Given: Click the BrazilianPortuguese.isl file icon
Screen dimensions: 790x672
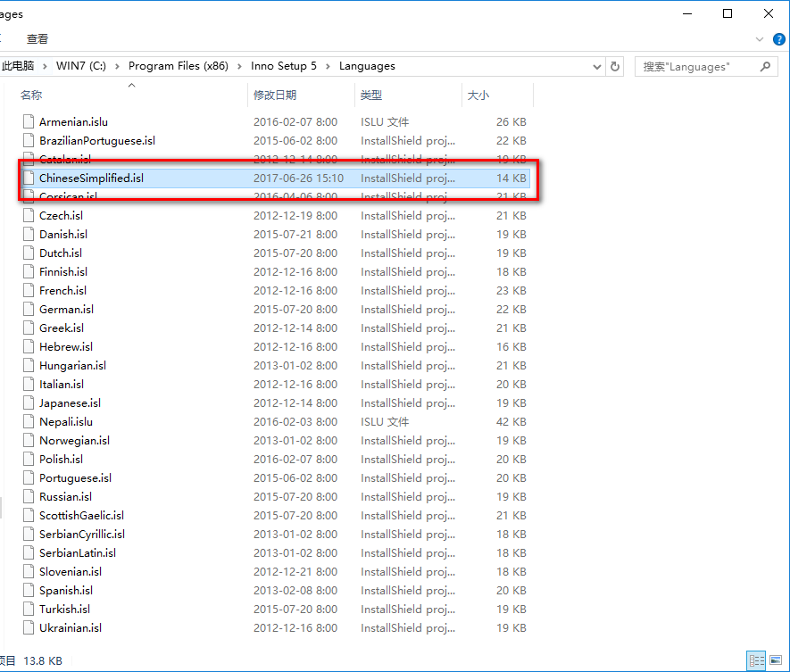Looking at the screenshot, I should coord(29,140).
